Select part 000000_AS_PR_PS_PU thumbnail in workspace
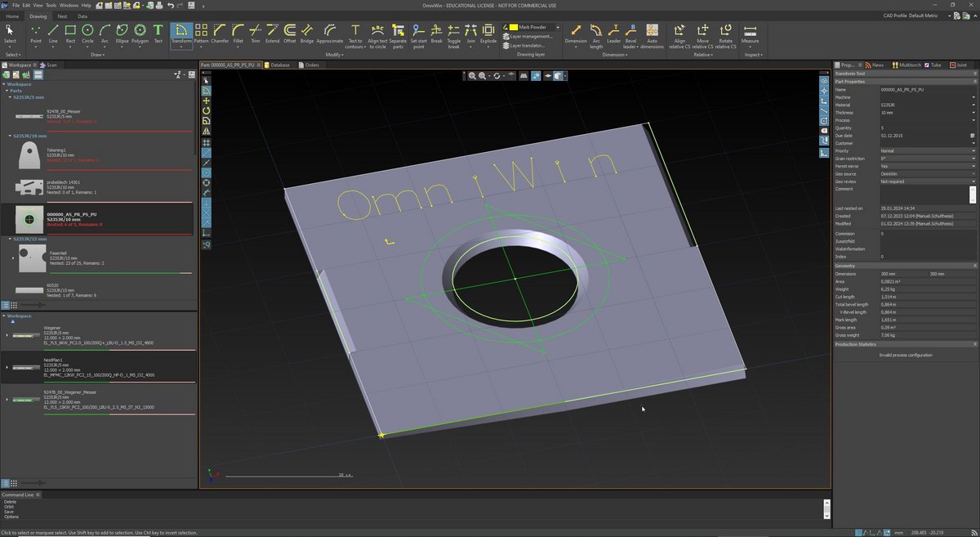Image resolution: width=980 pixels, height=537 pixels. pyautogui.click(x=30, y=220)
